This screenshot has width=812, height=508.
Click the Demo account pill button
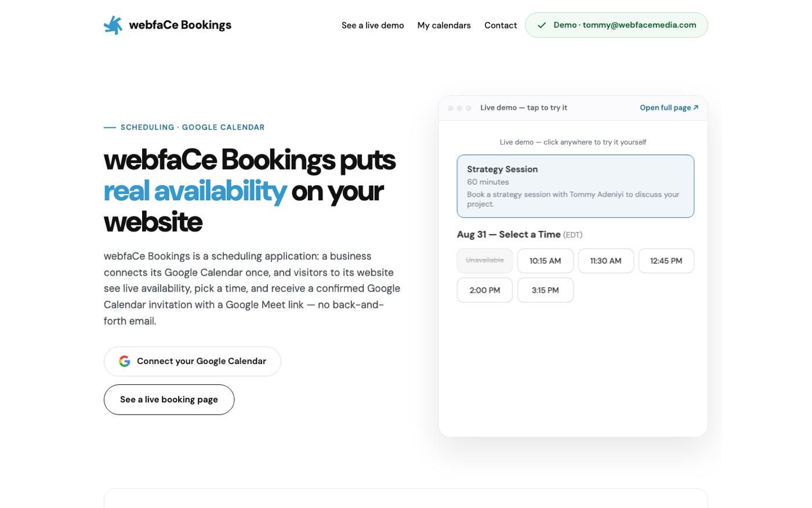[x=617, y=25]
